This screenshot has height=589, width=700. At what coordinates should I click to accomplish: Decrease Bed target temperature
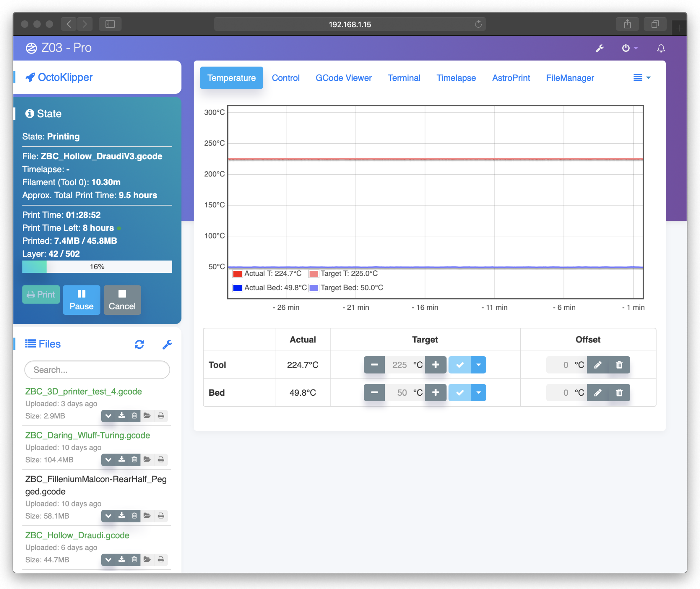[x=374, y=393]
